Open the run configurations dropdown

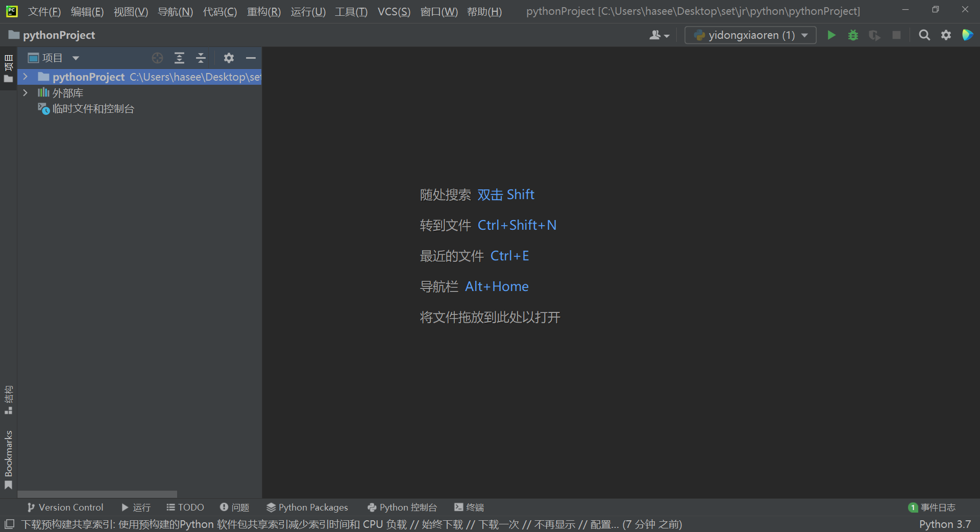pos(749,35)
